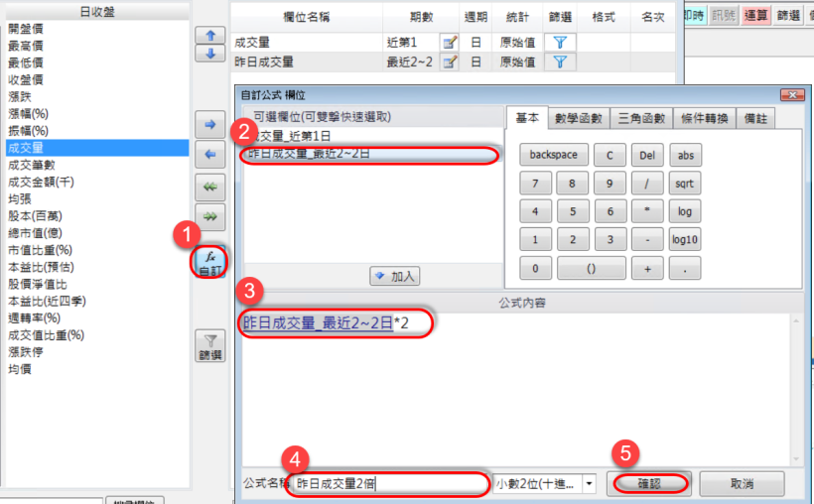Click the double-right add all icon

point(209,217)
